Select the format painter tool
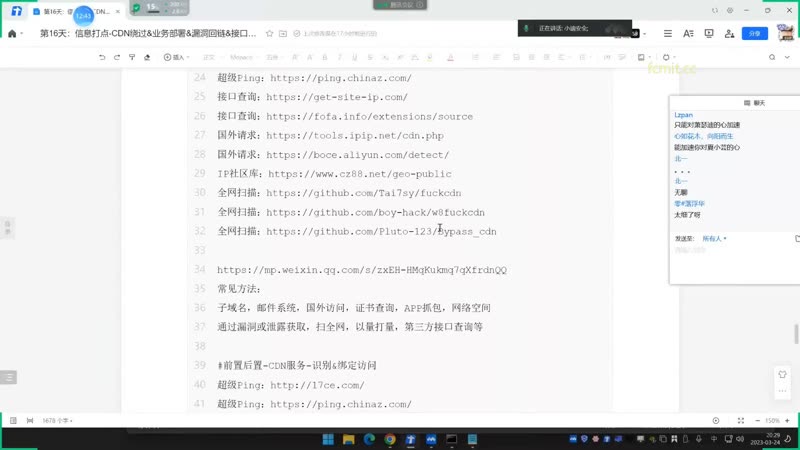 (132, 57)
